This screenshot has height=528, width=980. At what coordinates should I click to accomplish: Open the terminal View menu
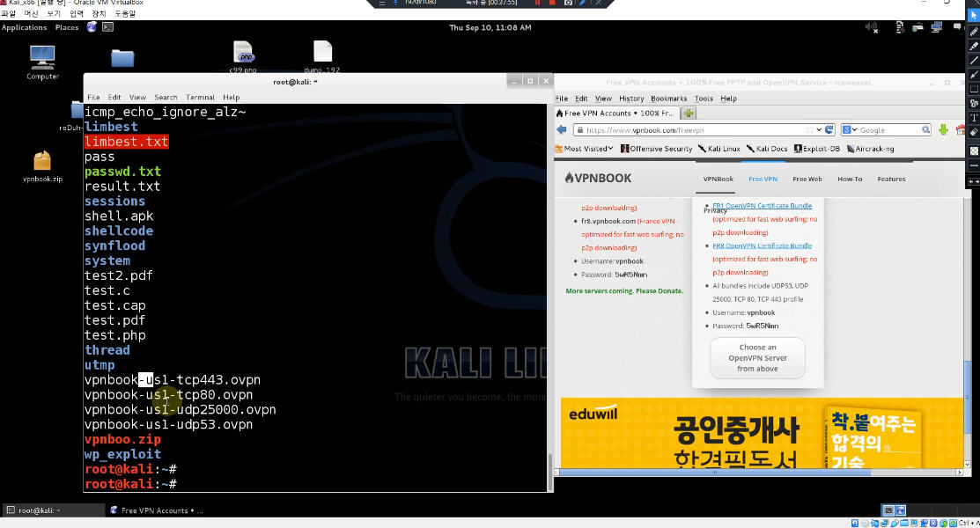tap(137, 98)
